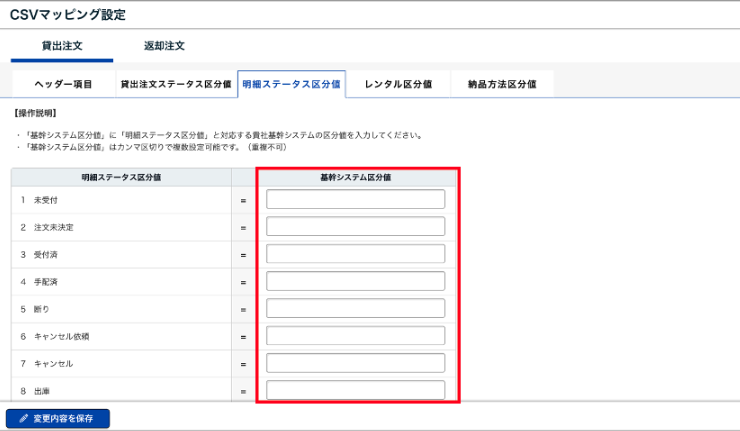Click the 注文未決定 value input box

[x=355, y=227]
